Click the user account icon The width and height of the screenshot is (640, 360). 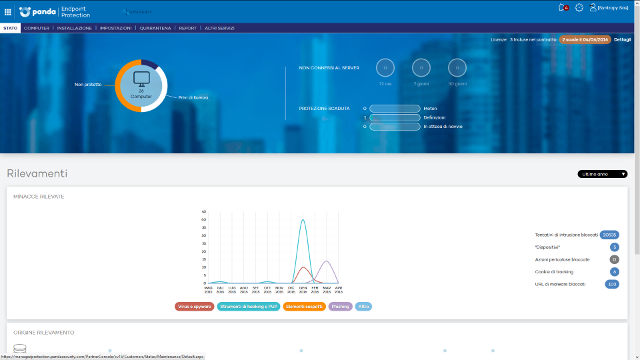click(593, 8)
